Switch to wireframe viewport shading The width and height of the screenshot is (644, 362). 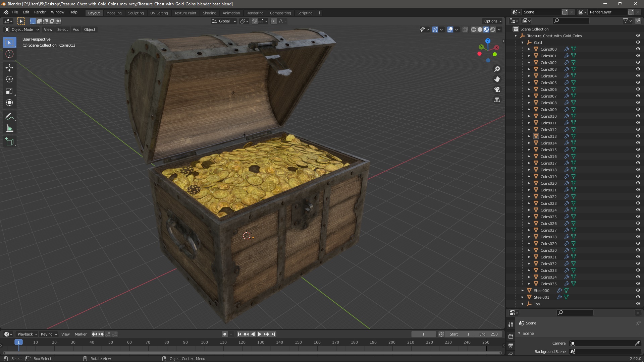click(473, 29)
